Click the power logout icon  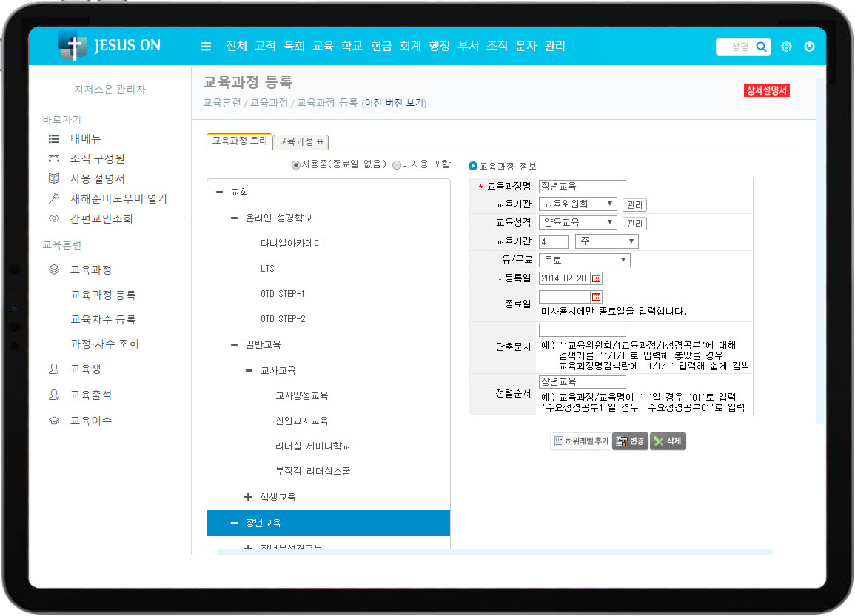(x=809, y=47)
